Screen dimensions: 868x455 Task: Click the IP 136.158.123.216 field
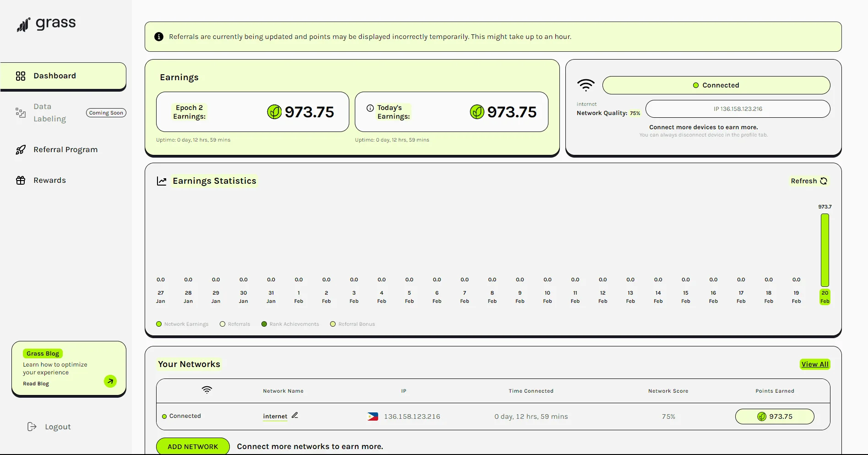point(738,109)
